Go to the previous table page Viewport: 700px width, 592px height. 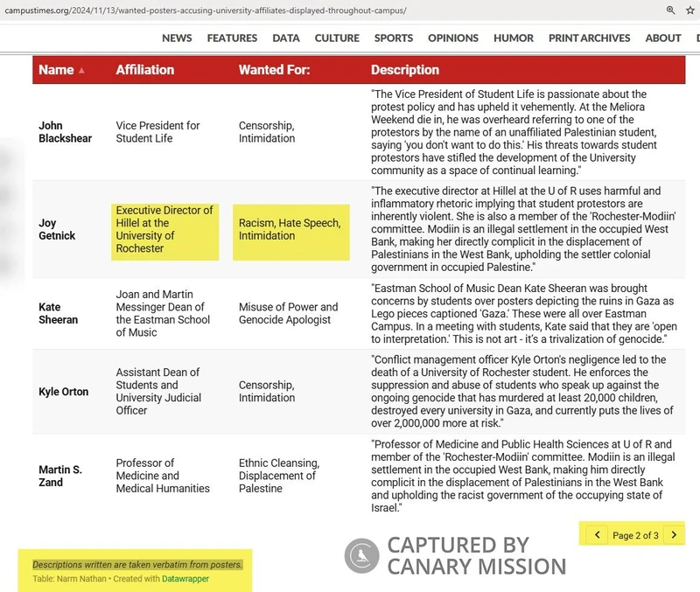(598, 534)
